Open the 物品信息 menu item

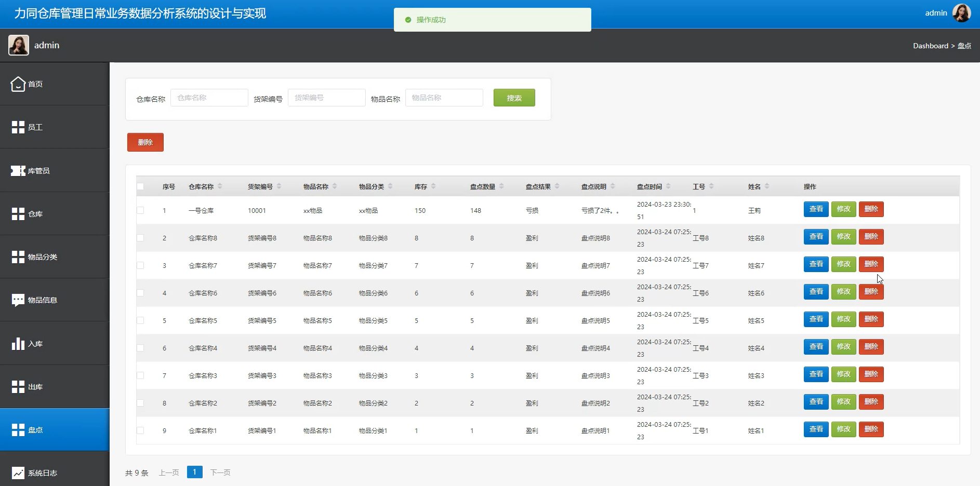pos(55,300)
